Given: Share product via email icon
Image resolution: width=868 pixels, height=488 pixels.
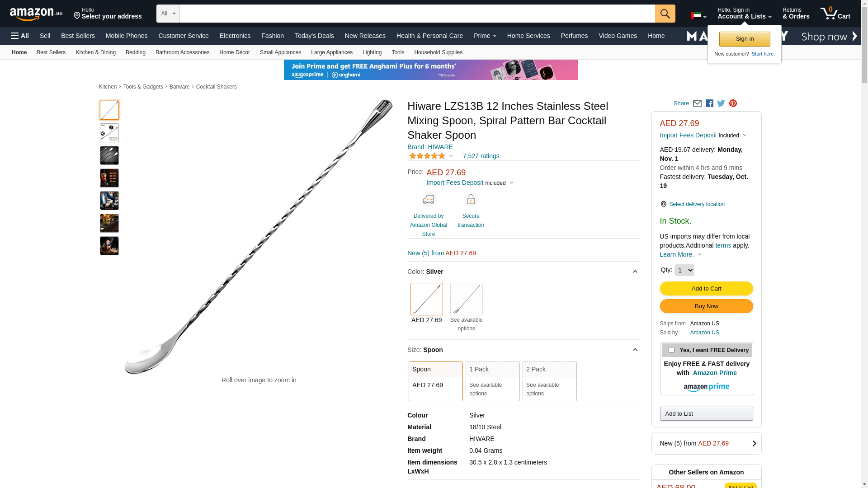Looking at the screenshot, I should point(697,103).
